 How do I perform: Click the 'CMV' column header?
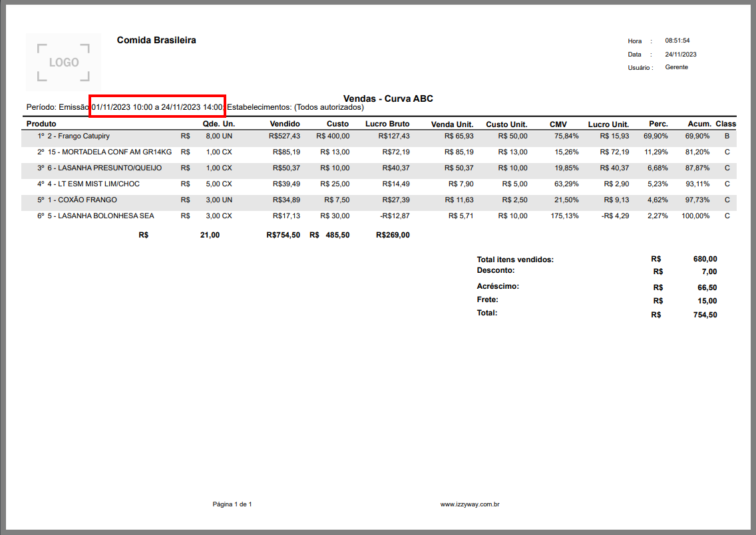click(x=558, y=124)
